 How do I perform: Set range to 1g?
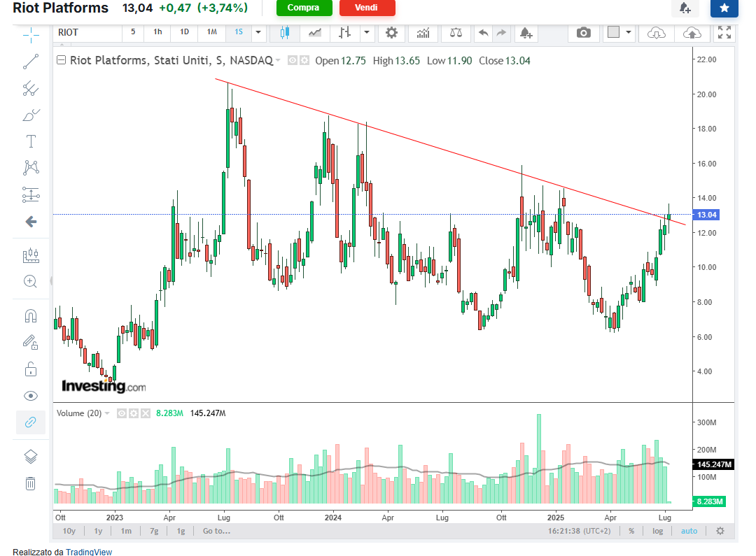[181, 531]
